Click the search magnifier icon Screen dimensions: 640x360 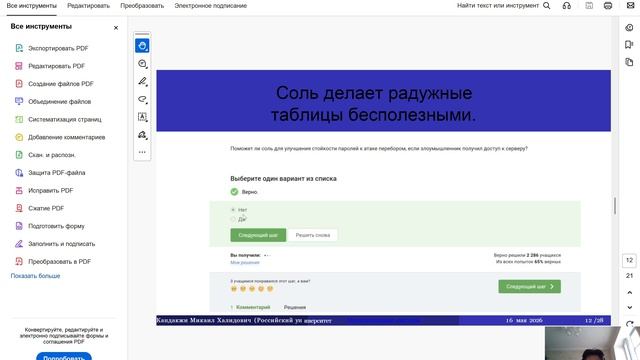pos(547,6)
